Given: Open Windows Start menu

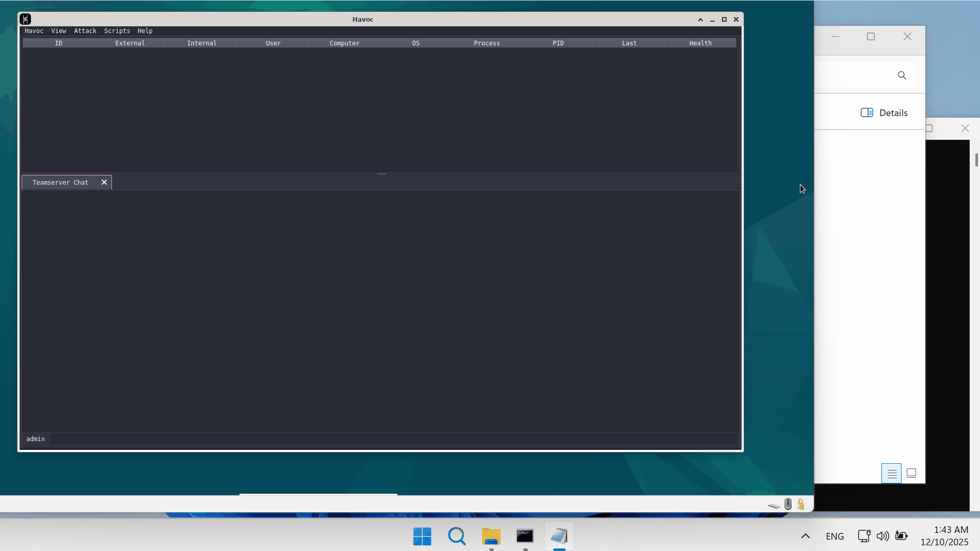Looking at the screenshot, I should [422, 537].
